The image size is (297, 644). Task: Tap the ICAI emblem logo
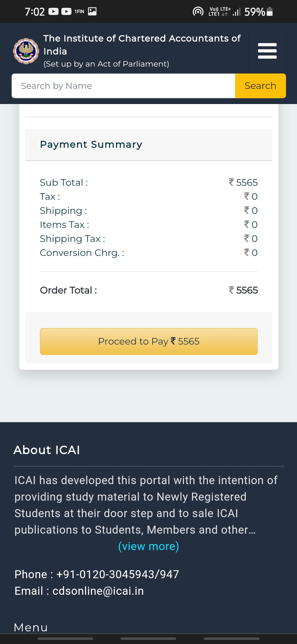click(26, 51)
